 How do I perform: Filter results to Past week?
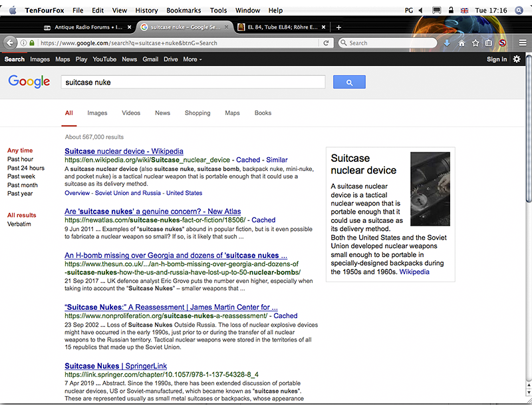[x=21, y=176]
